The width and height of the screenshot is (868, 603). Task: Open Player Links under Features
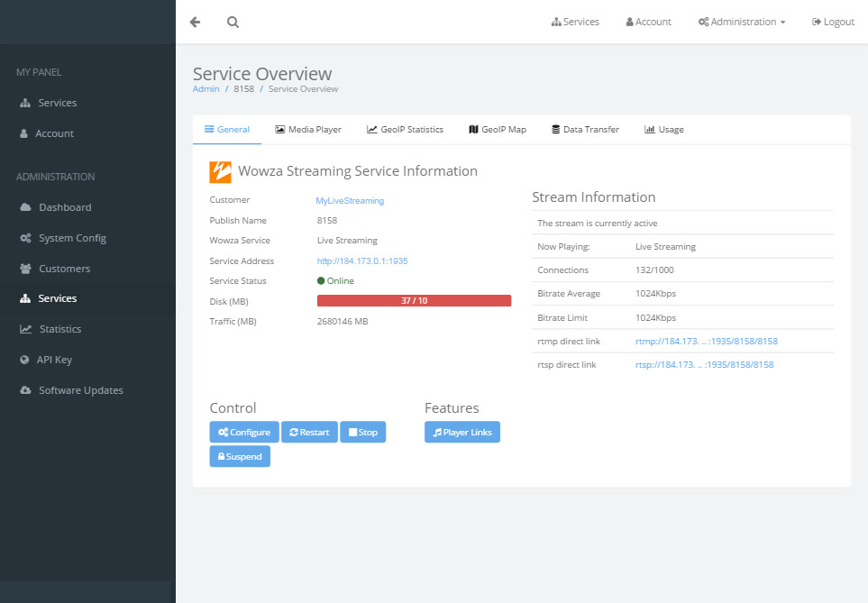461,432
